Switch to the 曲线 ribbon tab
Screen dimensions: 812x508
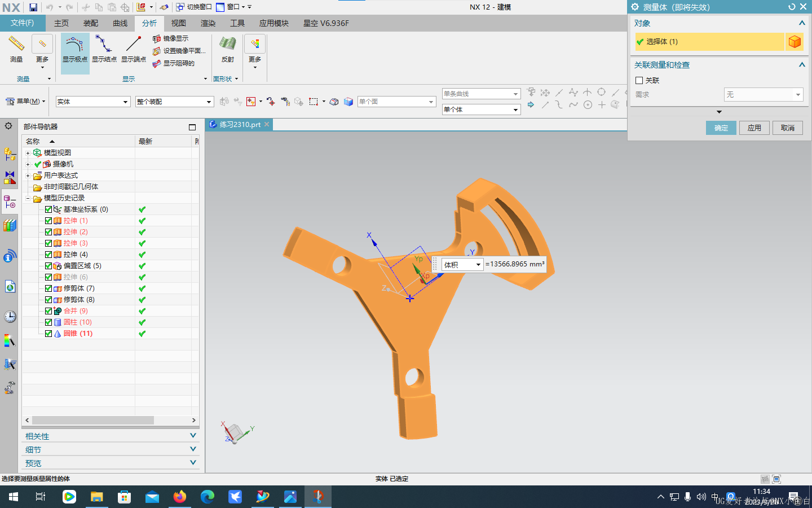point(120,23)
